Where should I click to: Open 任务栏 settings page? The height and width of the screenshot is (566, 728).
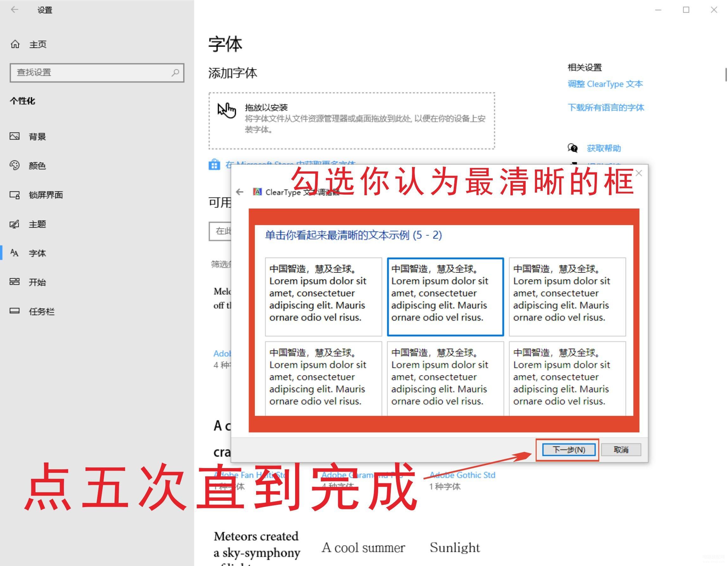(x=97, y=311)
